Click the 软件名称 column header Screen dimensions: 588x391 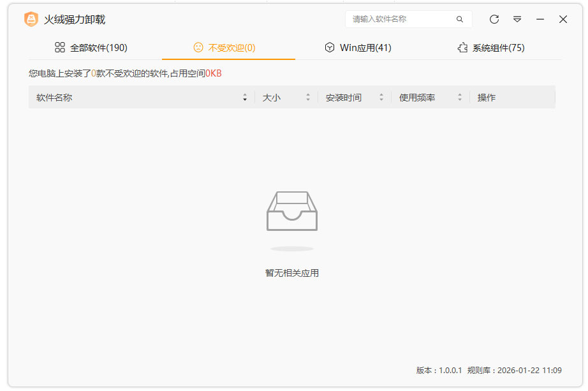pyautogui.click(x=54, y=97)
